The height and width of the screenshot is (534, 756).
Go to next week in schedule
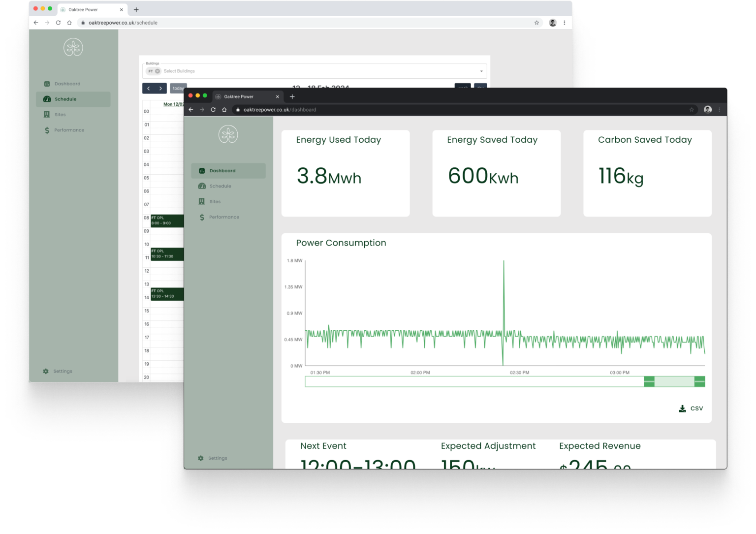click(x=160, y=89)
